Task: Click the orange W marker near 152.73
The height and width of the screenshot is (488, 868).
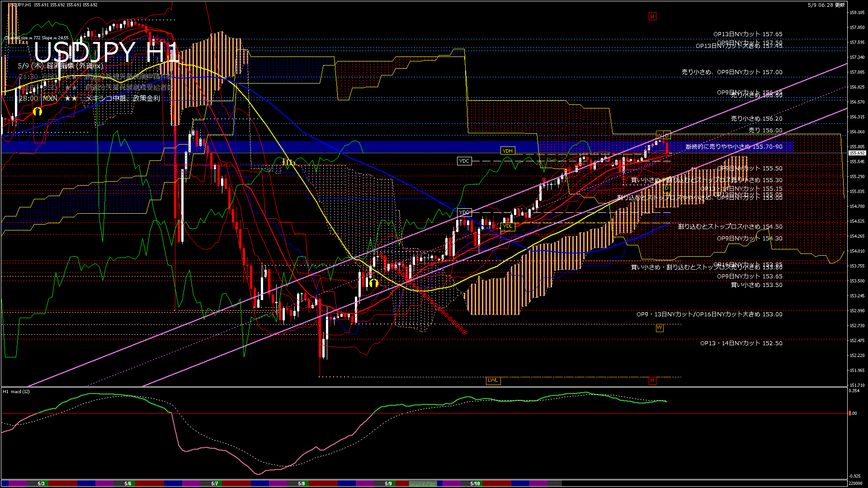Action: point(660,328)
